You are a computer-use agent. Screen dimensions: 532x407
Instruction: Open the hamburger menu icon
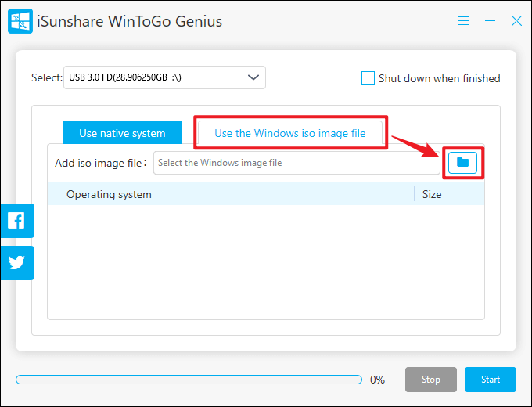click(x=463, y=20)
